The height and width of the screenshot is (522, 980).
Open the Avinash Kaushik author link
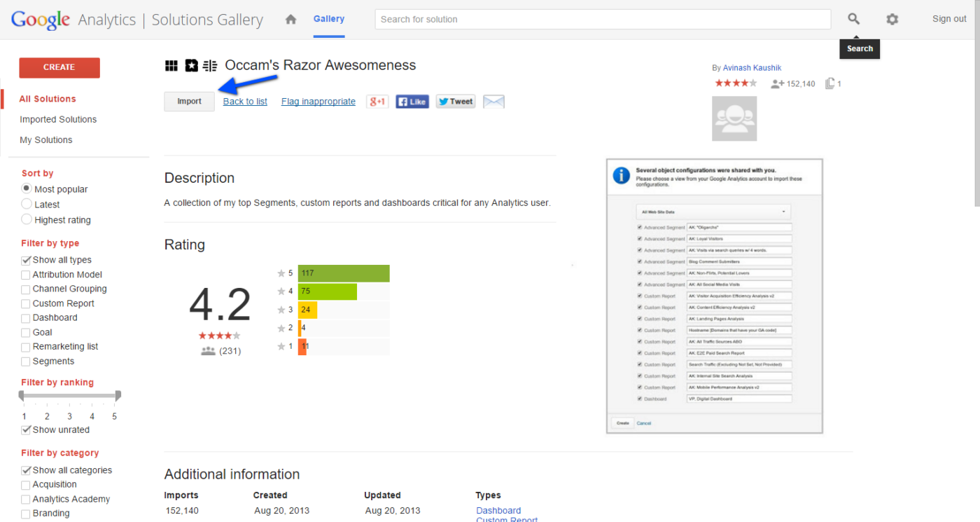pyautogui.click(x=752, y=68)
